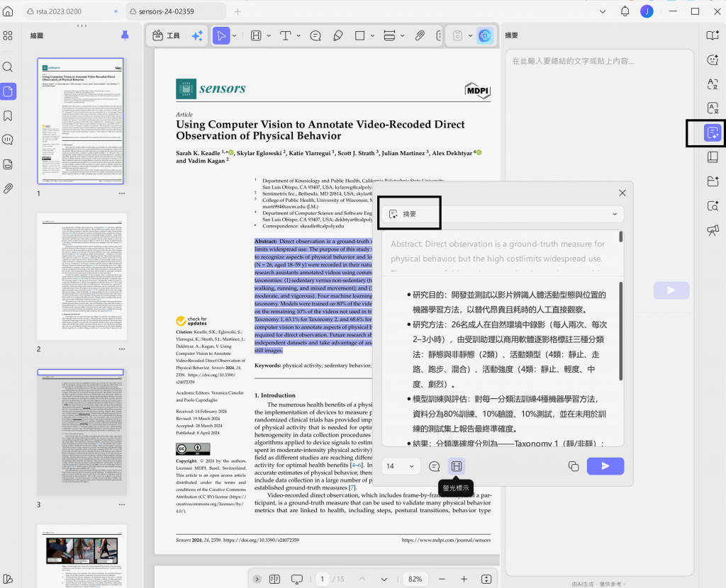
Task: Expand the bottom toolbar arrow
Action: click(257, 579)
